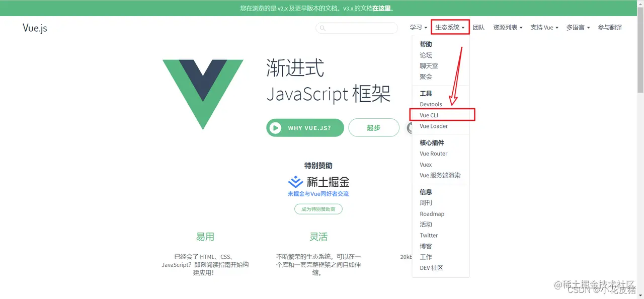Expand the 支持 Vue dropdown
This screenshot has width=644, height=299.
pyautogui.click(x=544, y=28)
